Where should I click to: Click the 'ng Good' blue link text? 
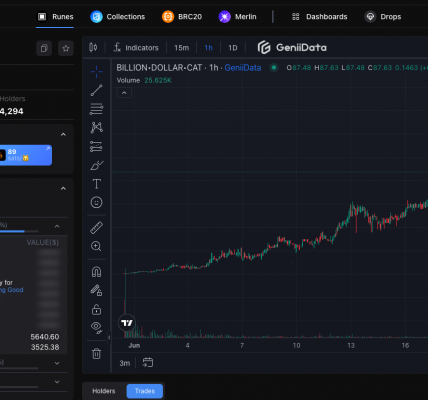pos(12,290)
